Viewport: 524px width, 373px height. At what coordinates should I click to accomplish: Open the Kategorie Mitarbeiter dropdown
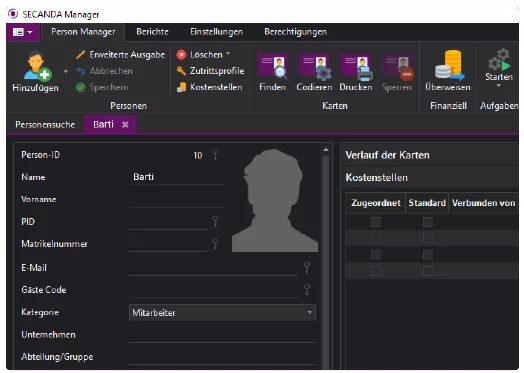[x=222, y=313]
